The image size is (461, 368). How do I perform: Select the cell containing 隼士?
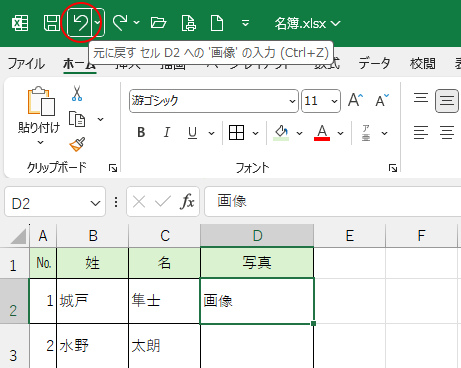pyautogui.click(x=164, y=301)
